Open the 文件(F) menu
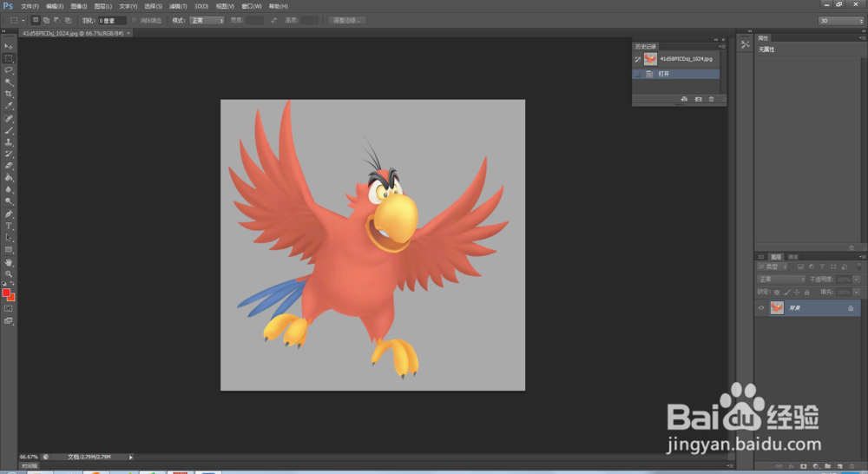The width and height of the screenshot is (868, 474). (30, 6)
